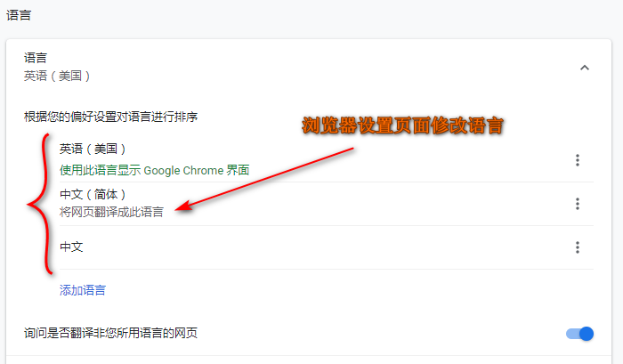This screenshot has width=623, height=364.
Task: Click 根据您的偏好设置对语言进行排序 label
Action: [111, 117]
